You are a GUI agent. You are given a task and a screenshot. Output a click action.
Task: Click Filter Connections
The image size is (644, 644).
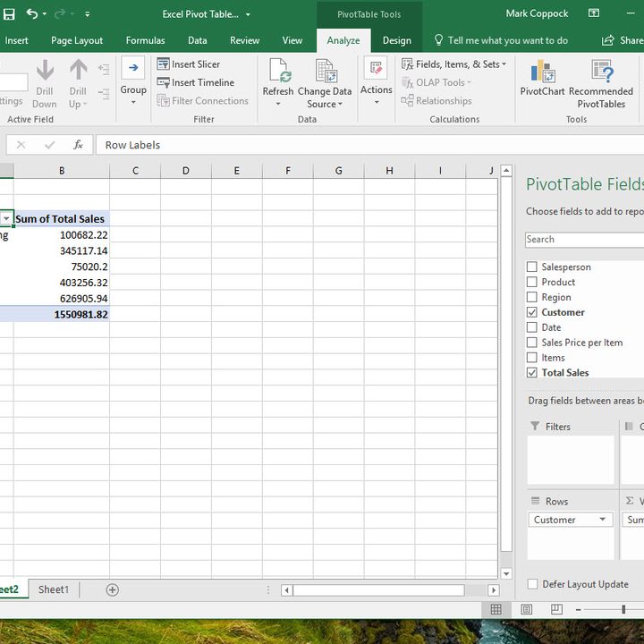click(202, 100)
